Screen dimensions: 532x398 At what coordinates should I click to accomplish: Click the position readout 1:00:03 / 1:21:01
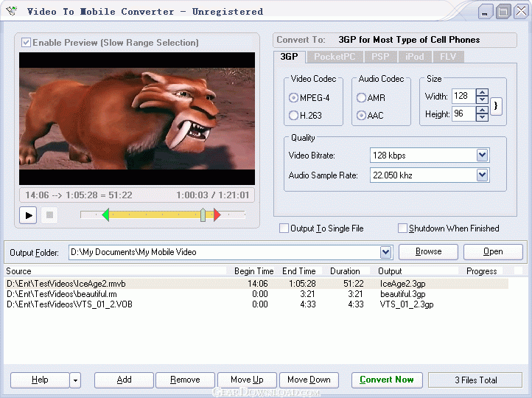tap(213, 195)
